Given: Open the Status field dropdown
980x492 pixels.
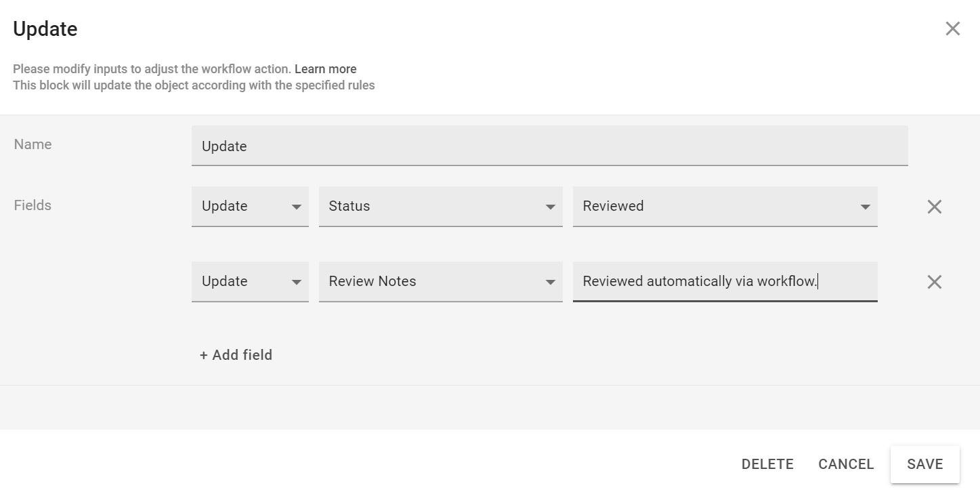Looking at the screenshot, I should click(440, 207).
